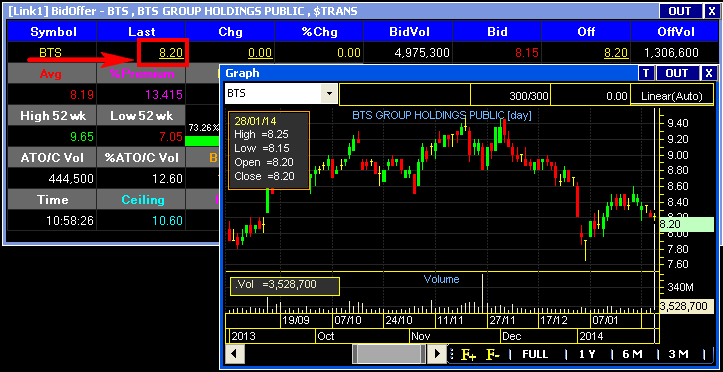
Task: Click the scroll-right arrow under the chart
Action: click(x=437, y=354)
